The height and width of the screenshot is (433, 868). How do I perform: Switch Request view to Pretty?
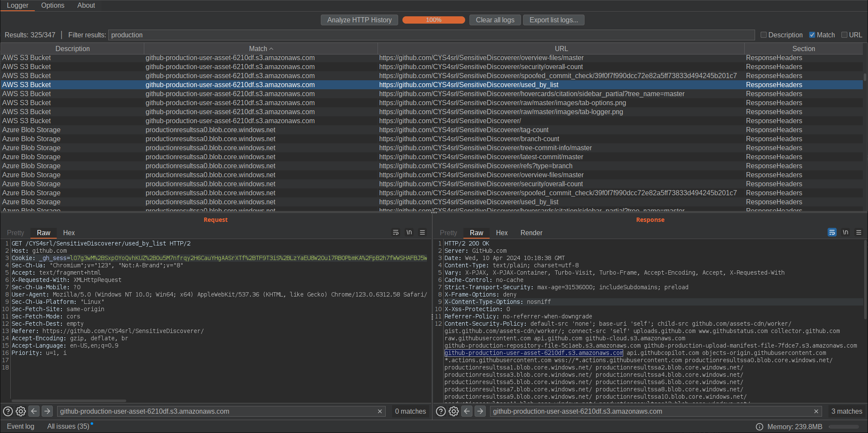click(x=15, y=233)
